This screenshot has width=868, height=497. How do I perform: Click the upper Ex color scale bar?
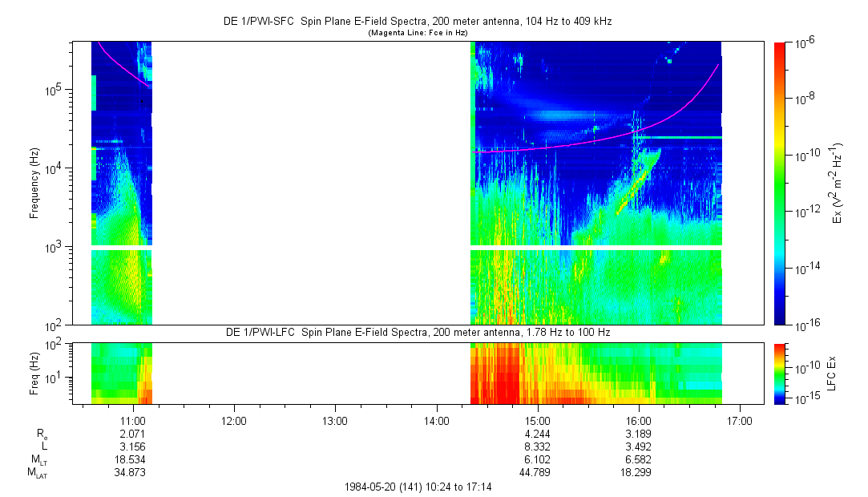[x=781, y=183]
